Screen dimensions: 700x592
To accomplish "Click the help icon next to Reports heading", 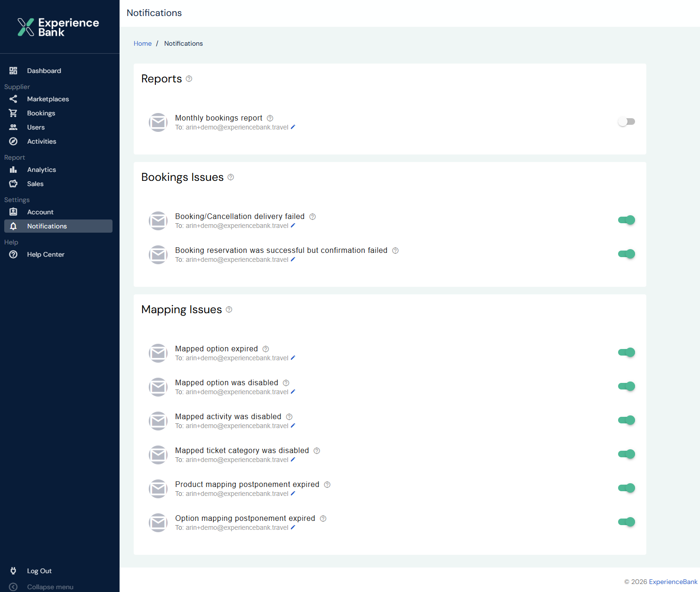I will tap(189, 79).
